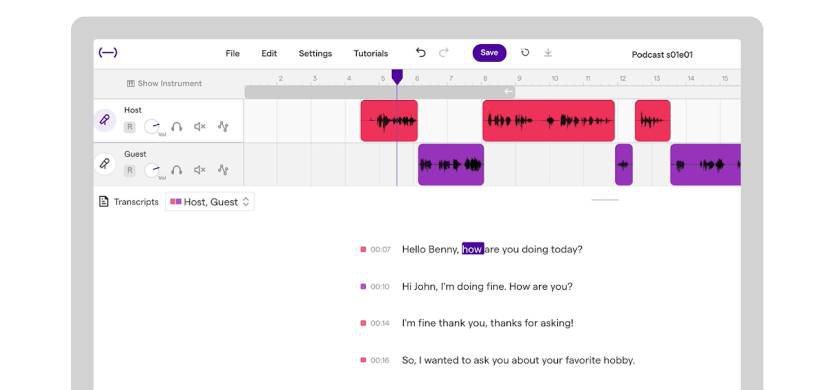Viewport: 838px width, 390px height.
Task: Click the Host track microphone icon
Action: coord(105,120)
